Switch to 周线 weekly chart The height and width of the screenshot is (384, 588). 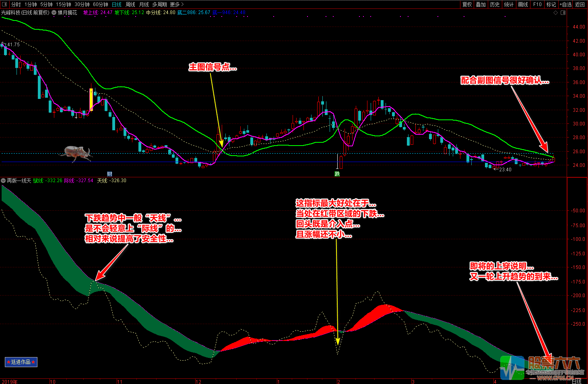pos(130,4)
